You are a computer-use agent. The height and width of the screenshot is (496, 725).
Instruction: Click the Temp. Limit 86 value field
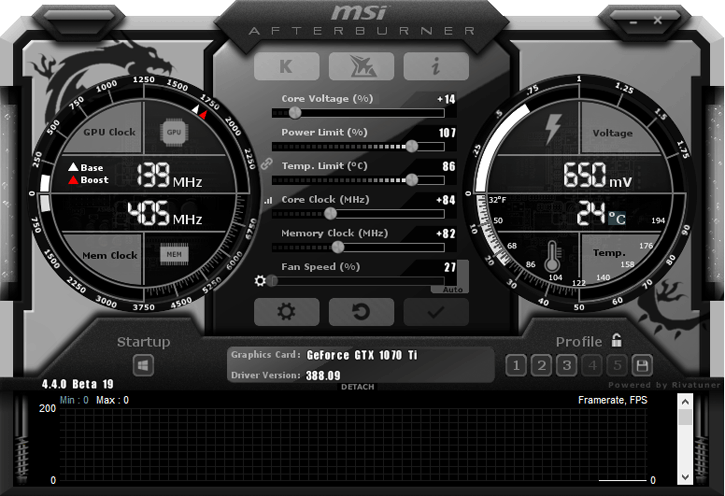point(449,166)
